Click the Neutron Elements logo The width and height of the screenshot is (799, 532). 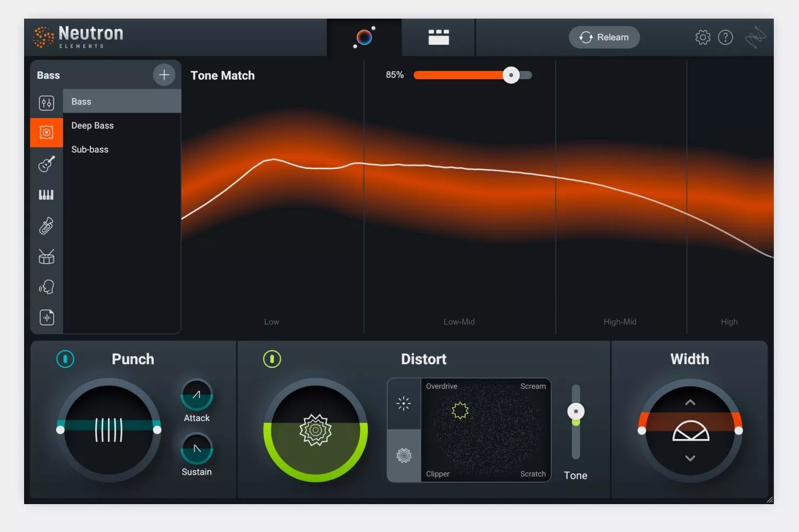point(78,37)
